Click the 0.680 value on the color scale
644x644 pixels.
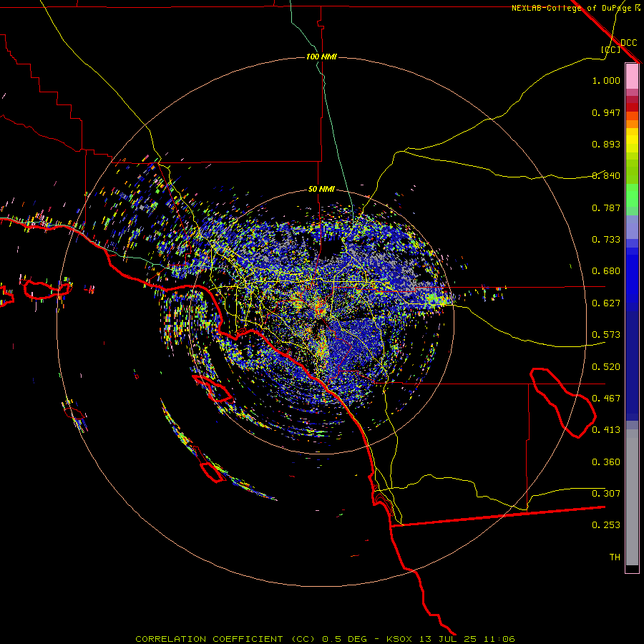[x=606, y=271]
